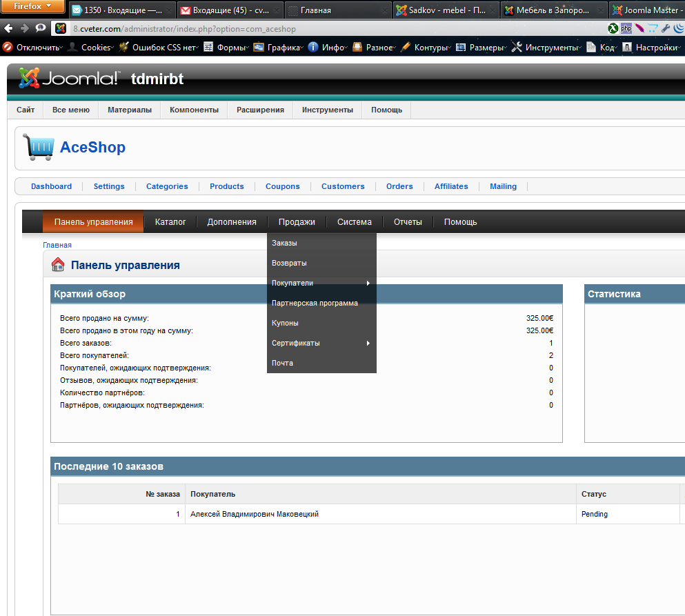
Task: Open the Отключить dropdown in developer toolbar
Action: coord(32,47)
